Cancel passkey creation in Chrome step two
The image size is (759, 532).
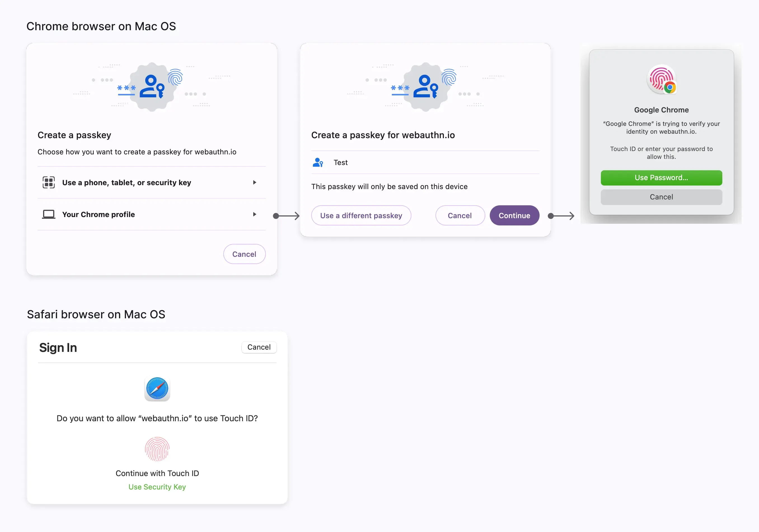[x=460, y=215]
